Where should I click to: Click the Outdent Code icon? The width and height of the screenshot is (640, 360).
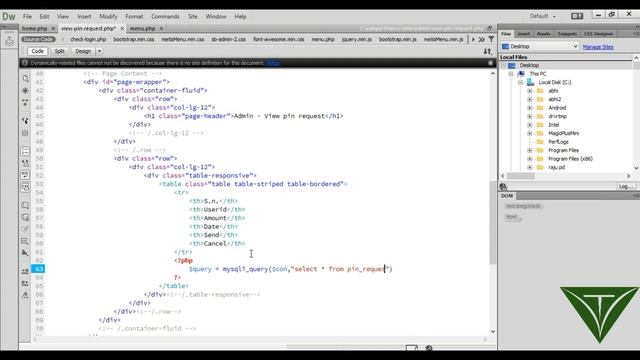coord(25,283)
